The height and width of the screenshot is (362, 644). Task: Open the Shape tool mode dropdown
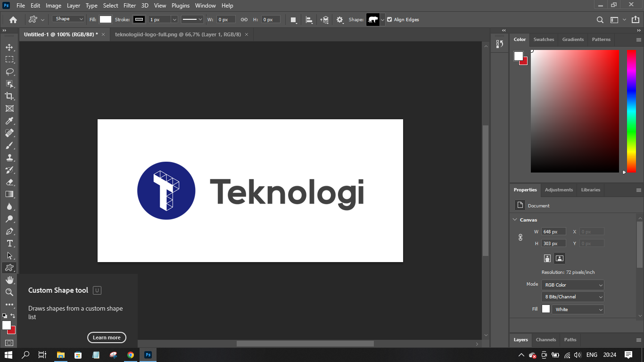point(68,19)
